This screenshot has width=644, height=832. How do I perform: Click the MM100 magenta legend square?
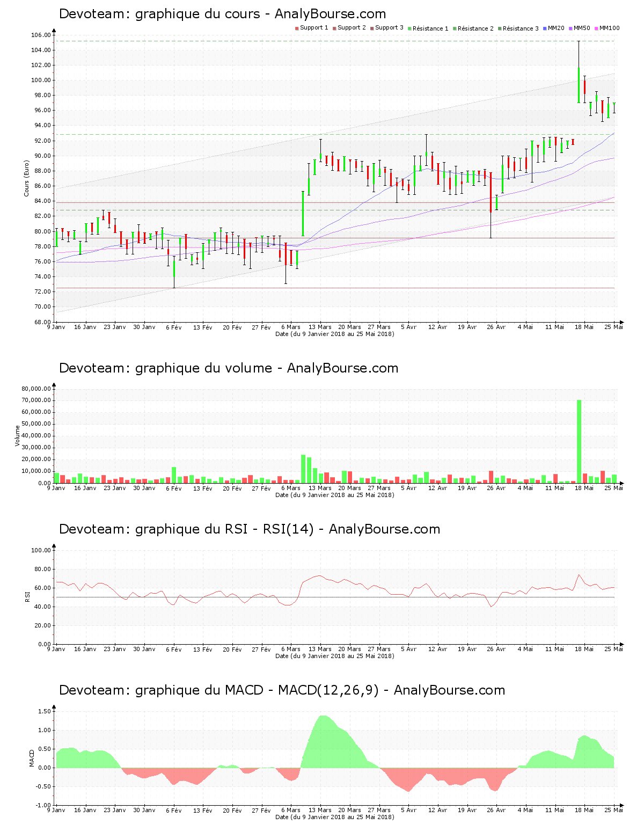click(x=597, y=28)
